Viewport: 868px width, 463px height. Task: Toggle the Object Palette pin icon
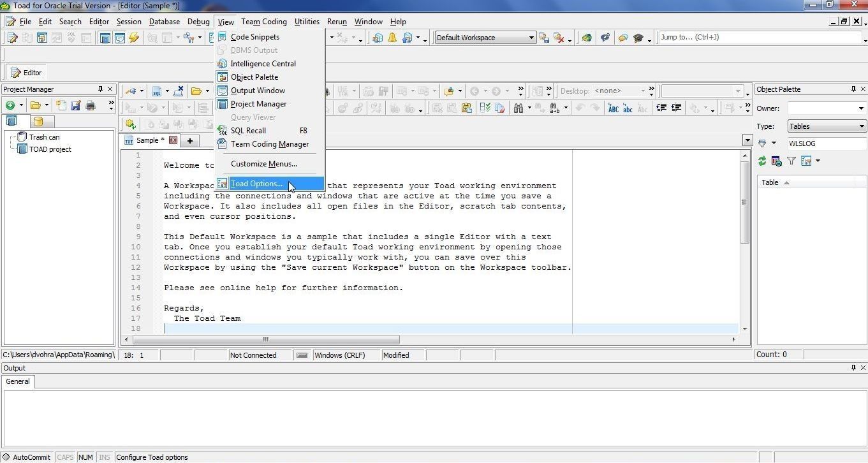853,89
